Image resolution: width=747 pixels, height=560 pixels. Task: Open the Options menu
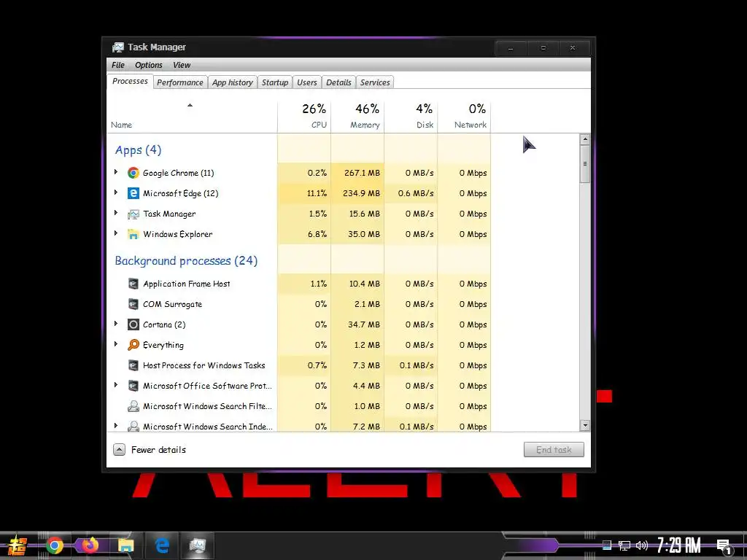click(149, 65)
